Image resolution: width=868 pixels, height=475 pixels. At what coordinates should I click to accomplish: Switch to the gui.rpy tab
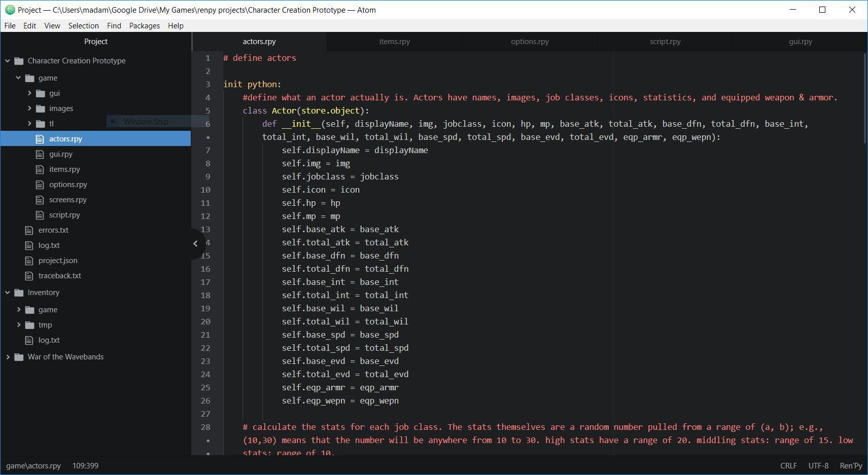click(800, 42)
